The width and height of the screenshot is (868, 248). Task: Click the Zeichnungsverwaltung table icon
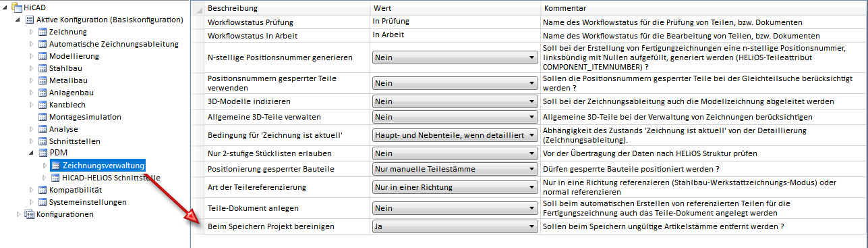(55, 166)
